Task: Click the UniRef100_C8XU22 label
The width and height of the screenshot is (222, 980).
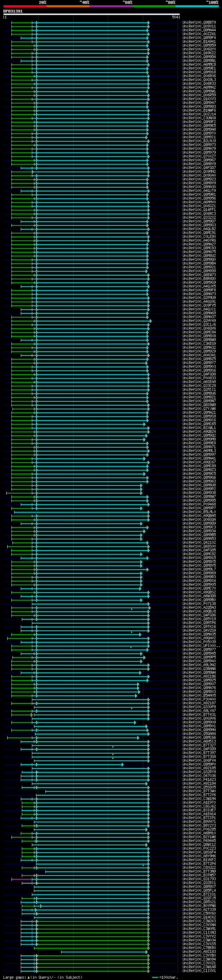Action: pyautogui.click(x=199, y=867)
